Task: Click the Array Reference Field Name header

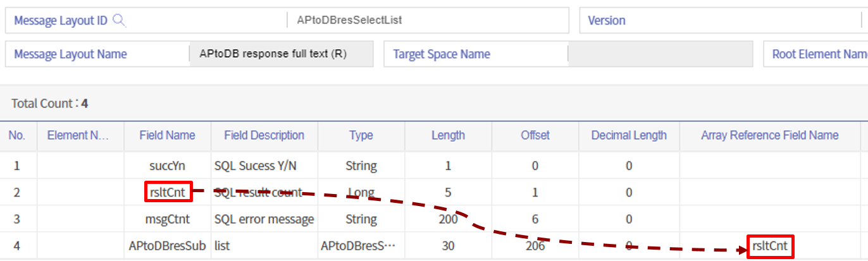Action: coord(769,135)
